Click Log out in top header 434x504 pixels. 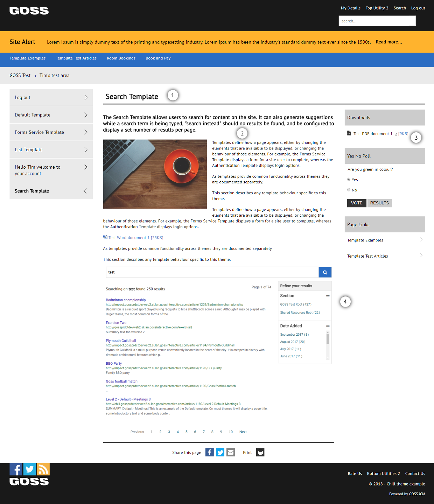(418, 8)
